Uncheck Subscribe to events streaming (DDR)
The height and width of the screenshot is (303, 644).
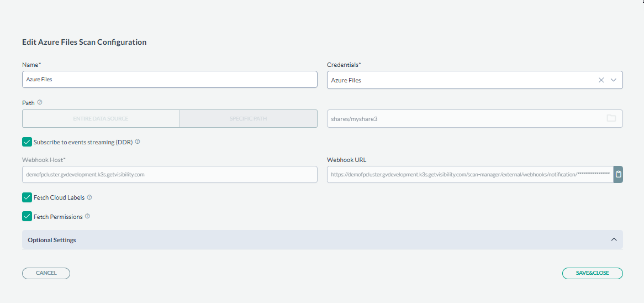(x=27, y=142)
